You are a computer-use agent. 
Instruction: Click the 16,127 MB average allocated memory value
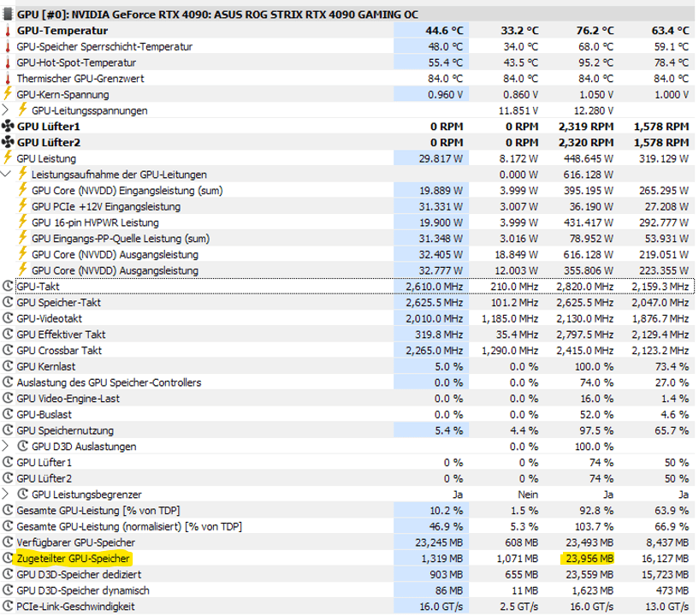tap(665, 559)
